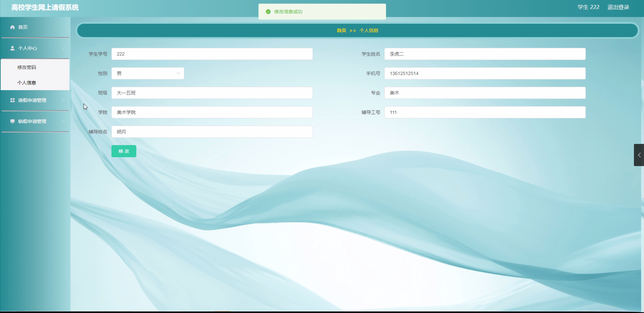Image resolution: width=644 pixels, height=313 pixels.
Task: Click the home icon in the sidebar
Action: coord(12,27)
